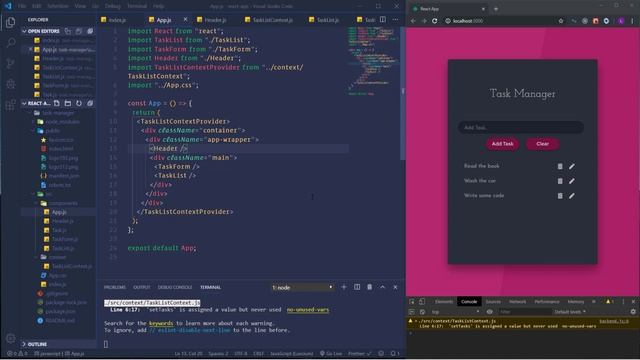The height and width of the screenshot is (360, 640).
Task: Edit the 'Wash the car' task
Action: click(x=572, y=181)
